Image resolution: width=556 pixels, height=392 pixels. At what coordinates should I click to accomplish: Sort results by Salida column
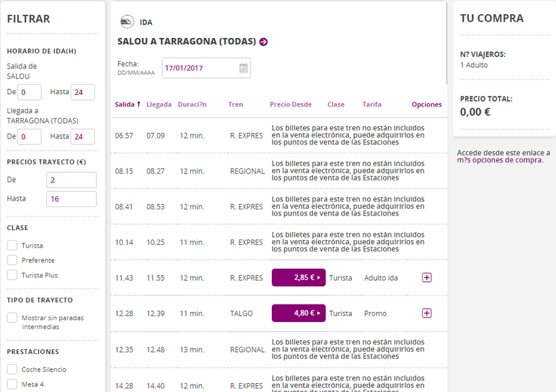tap(127, 104)
